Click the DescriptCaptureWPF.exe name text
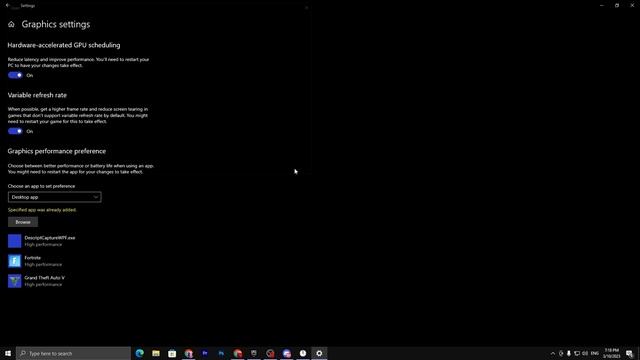This screenshot has width=640, height=360. point(50,238)
